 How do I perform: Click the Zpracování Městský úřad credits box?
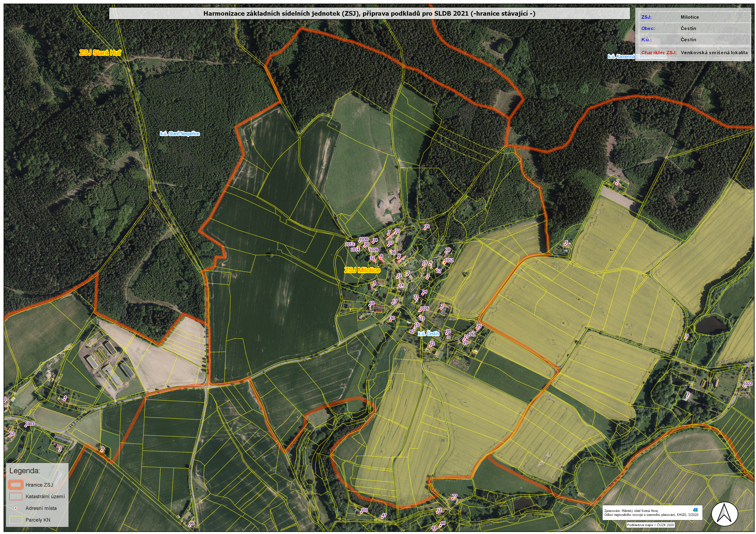pos(652,513)
